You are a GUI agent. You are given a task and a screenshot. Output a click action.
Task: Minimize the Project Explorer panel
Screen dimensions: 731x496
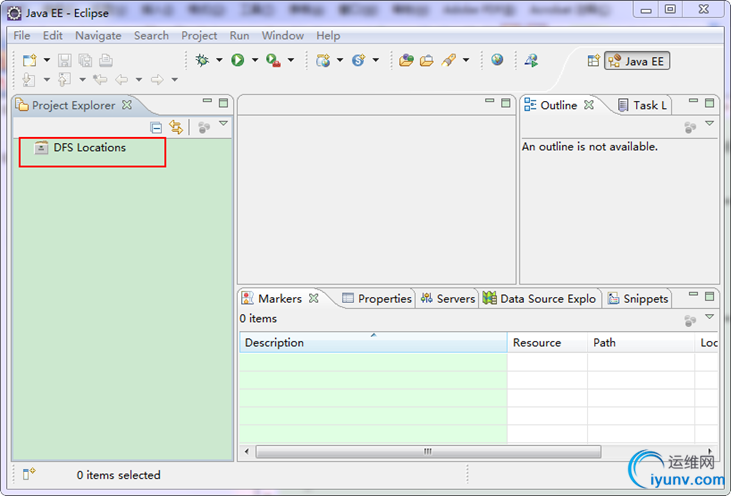coord(207,101)
